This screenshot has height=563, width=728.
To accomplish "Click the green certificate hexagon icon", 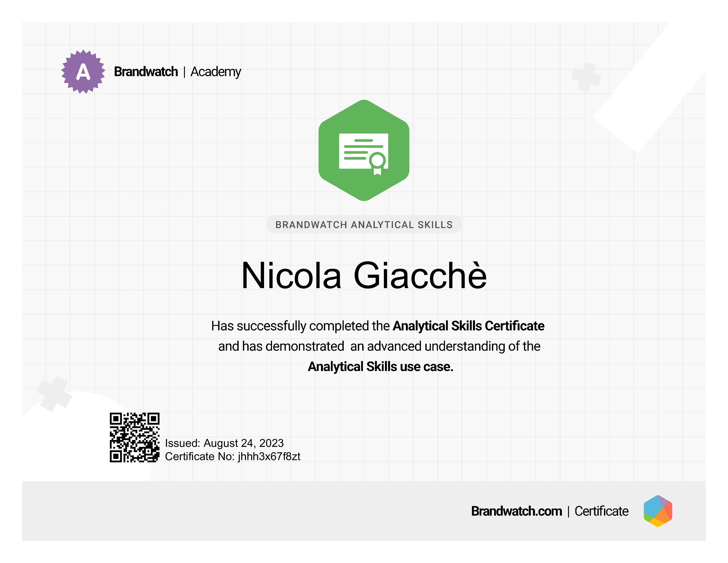I will tap(364, 150).
